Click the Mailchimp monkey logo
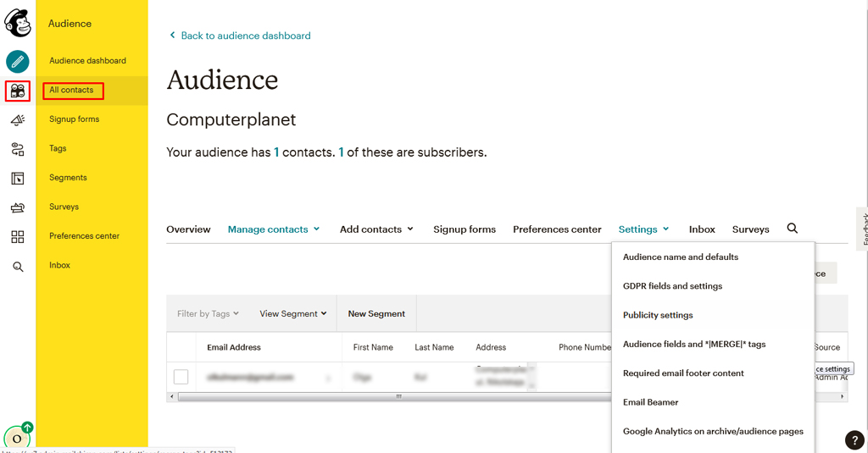 [x=18, y=22]
